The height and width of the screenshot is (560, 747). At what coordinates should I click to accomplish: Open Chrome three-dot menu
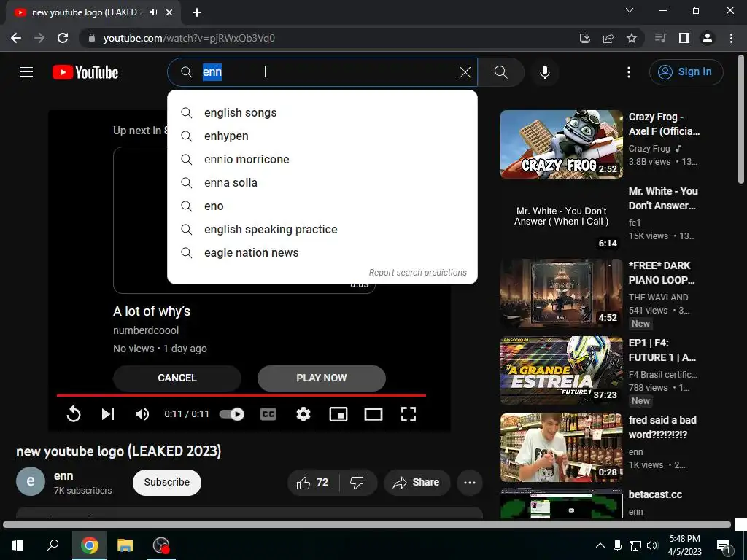click(731, 38)
